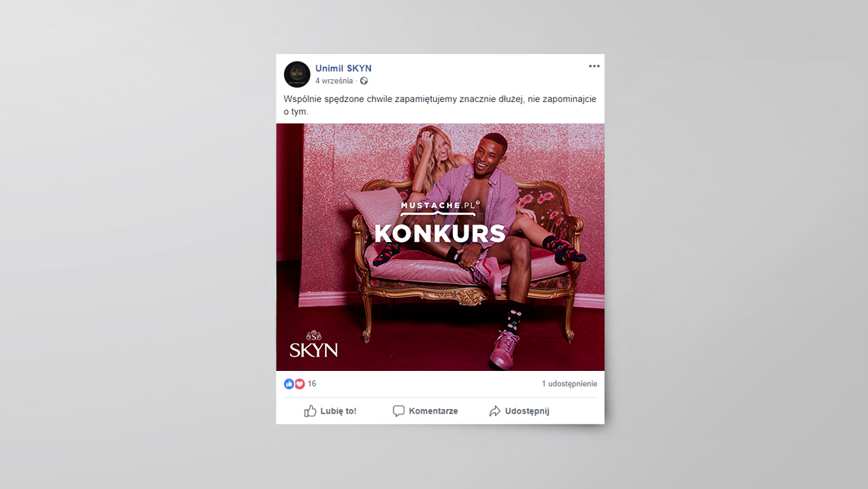Click the thumbs-up icon beside Lubię to!
This screenshot has width=868, height=489.
(310, 411)
